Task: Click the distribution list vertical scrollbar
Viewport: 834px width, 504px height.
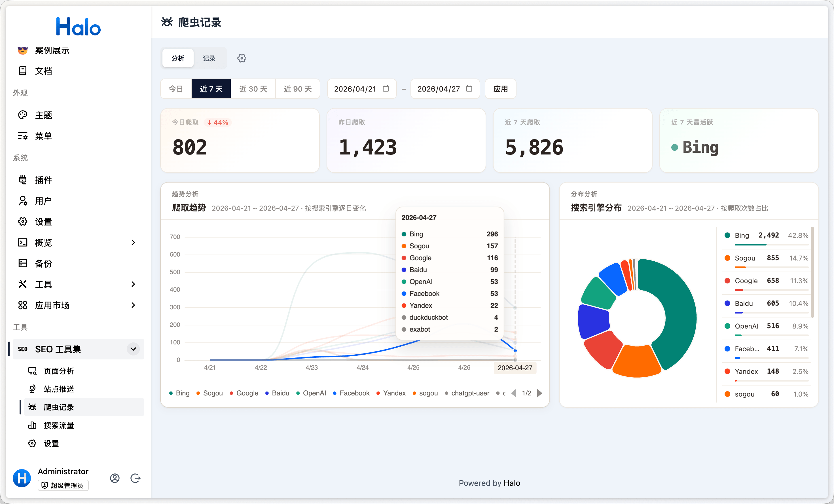Action: click(812, 272)
